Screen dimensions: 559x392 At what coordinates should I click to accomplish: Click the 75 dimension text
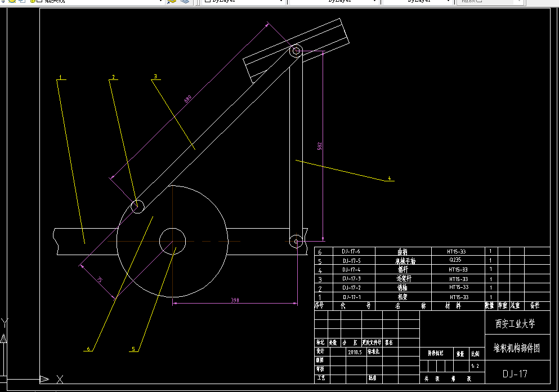(x=99, y=280)
